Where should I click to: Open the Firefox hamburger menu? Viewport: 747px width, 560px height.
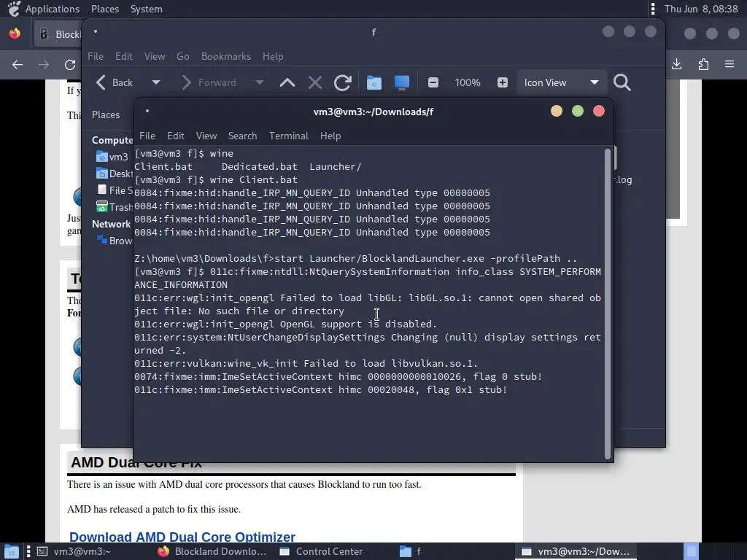[x=729, y=64]
